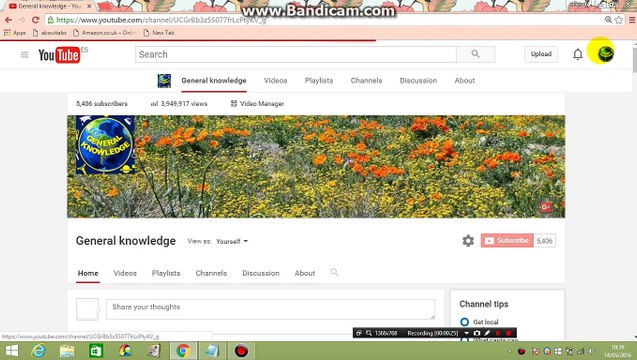Image resolution: width=637 pixels, height=360 pixels.
Task: Select the Get local channel tip circle
Action: point(464,322)
